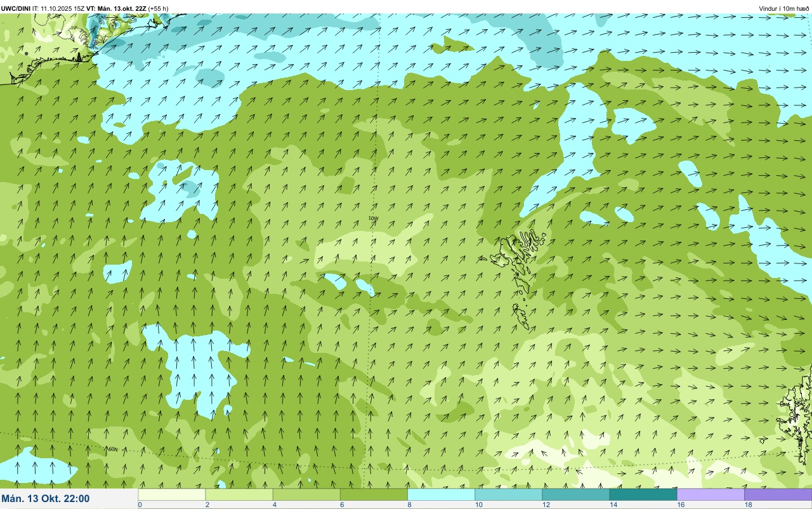Click the 0–2 m/s pale yellow legend swatch
This screenshot has width=812, height=509.
click(x=172, y=494)
